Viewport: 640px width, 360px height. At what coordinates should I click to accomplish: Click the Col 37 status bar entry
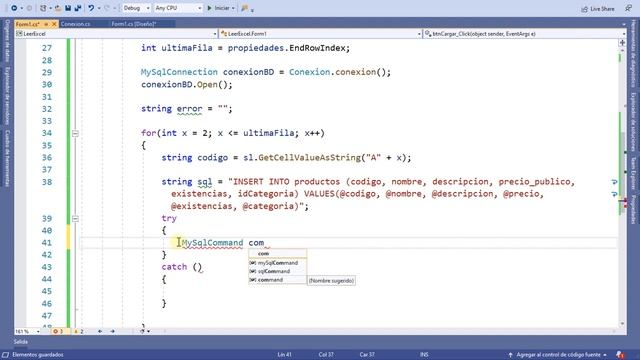point(326,355)
